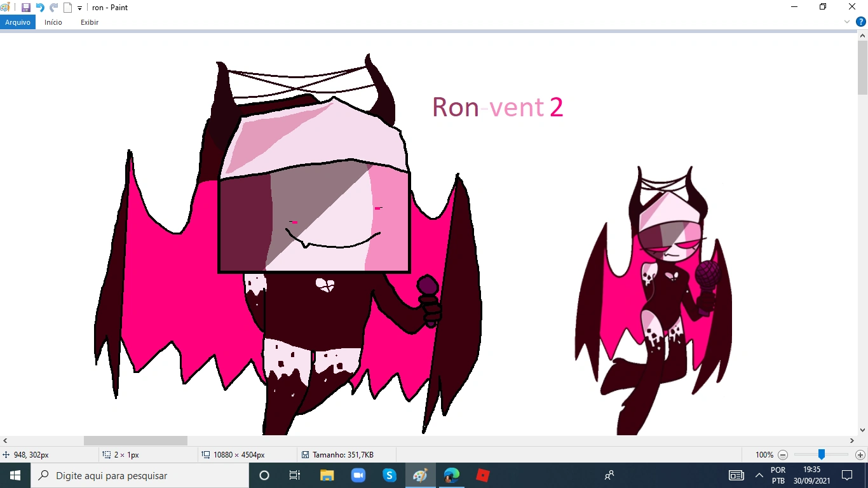Click the Paint palette icon in the title bar
This screenshot has width=868, height=488.
tap(6, 6)
